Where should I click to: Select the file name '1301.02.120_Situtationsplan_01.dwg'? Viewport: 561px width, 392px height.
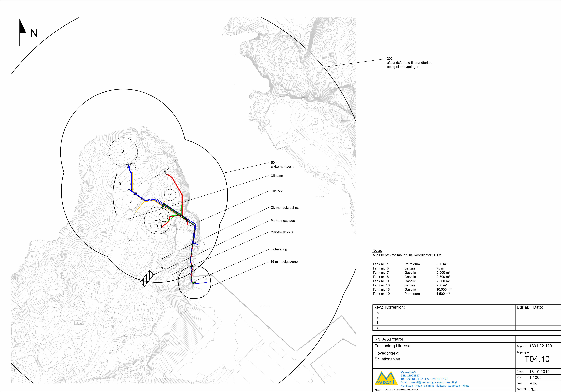pos(401,390)
